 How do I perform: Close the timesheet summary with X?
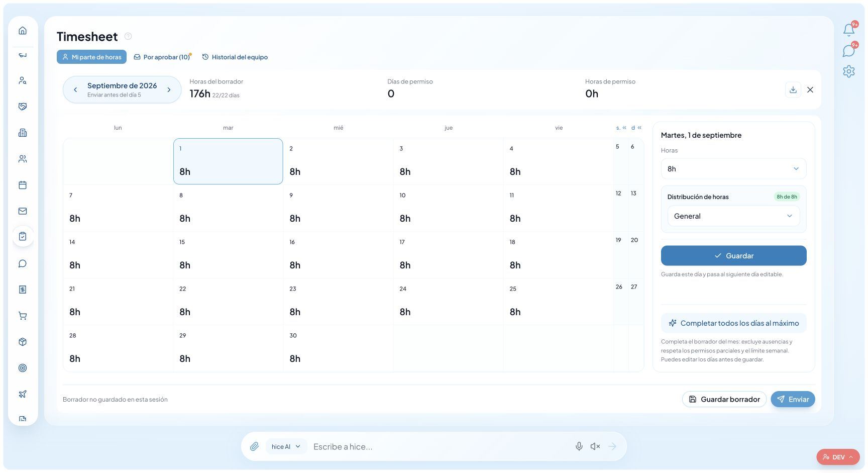810,89
